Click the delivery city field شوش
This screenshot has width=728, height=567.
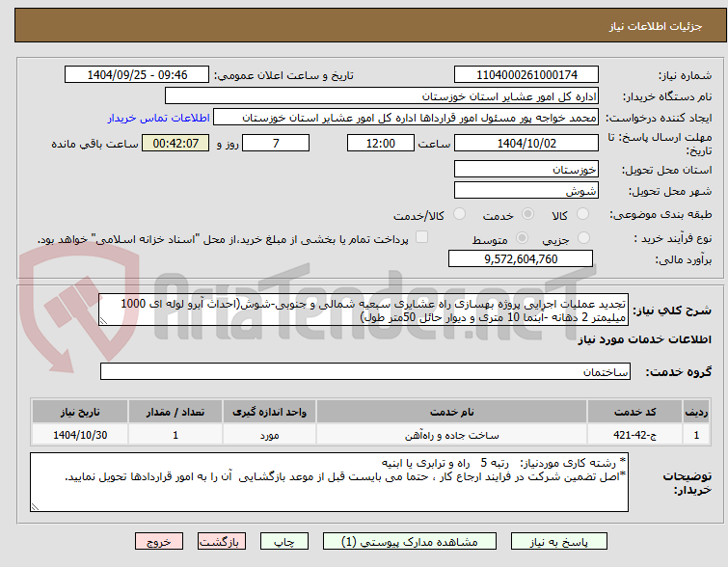[x=526, y=190]
